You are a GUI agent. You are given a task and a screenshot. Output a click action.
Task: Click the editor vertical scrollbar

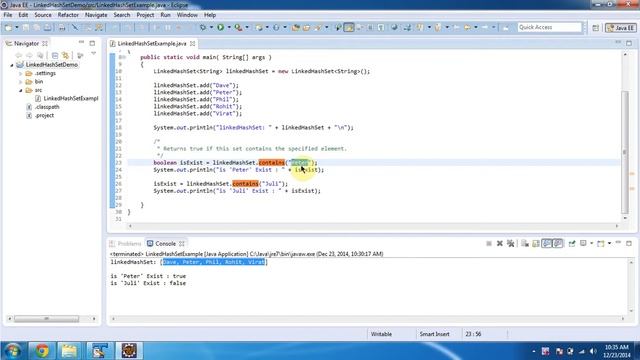tap(624, 152)
